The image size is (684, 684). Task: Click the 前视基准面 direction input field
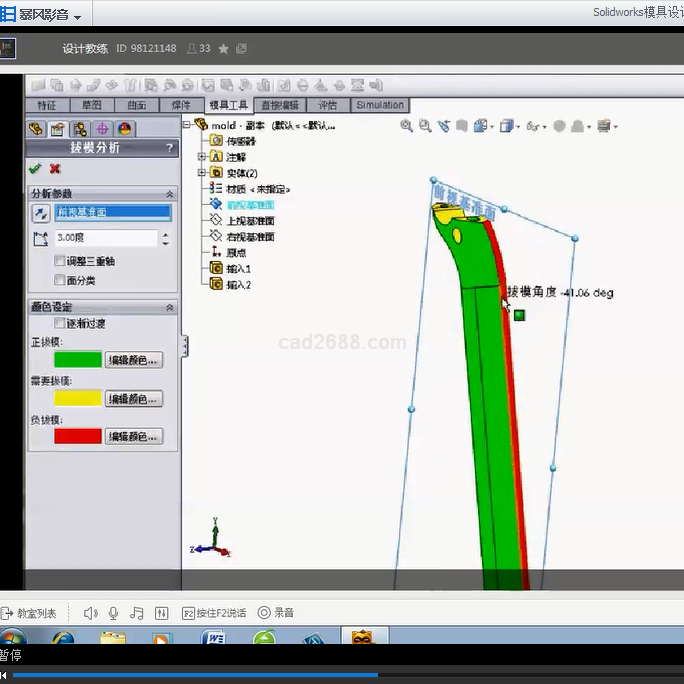[113, 213]
